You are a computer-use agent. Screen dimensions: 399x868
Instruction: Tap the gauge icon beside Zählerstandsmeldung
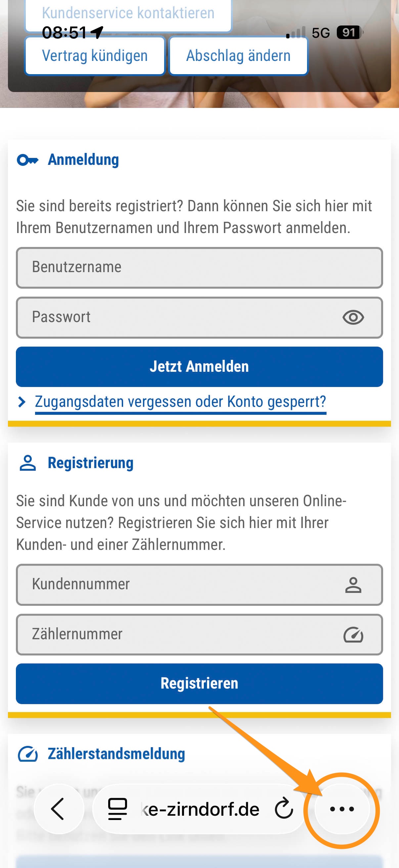coord(27,754)
